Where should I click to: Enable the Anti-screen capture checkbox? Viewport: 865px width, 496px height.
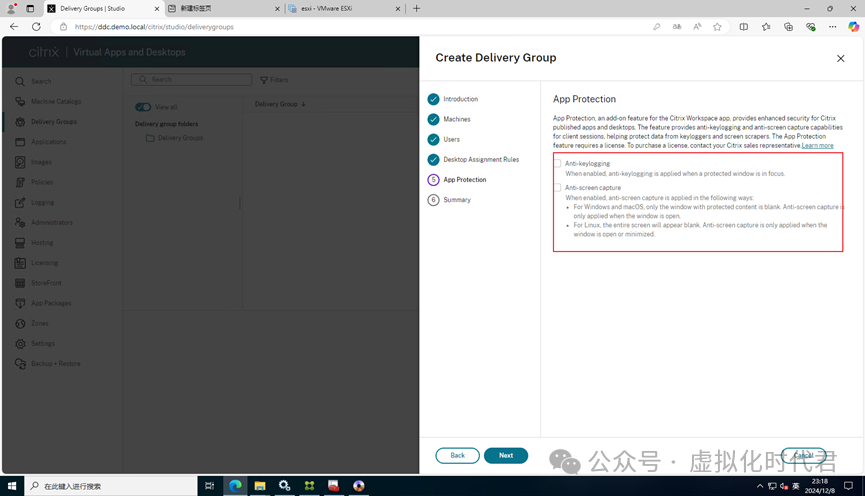click(558, 188)
